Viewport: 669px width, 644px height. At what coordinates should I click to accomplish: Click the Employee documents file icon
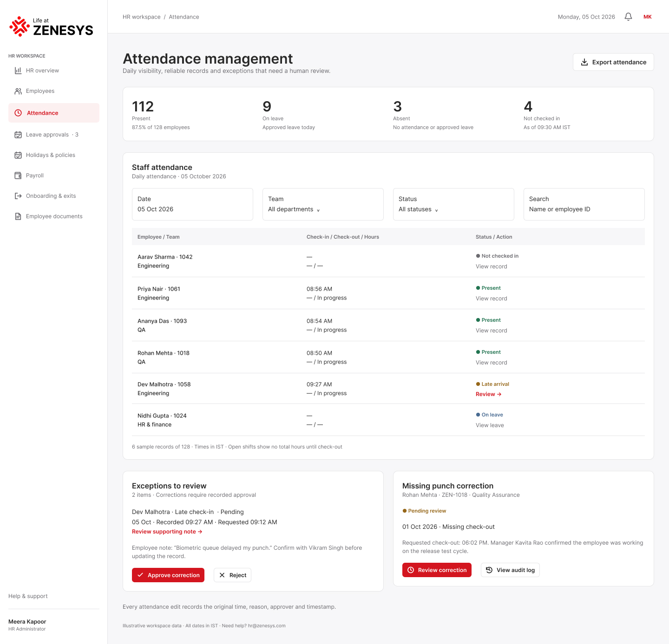pos(18,216)
